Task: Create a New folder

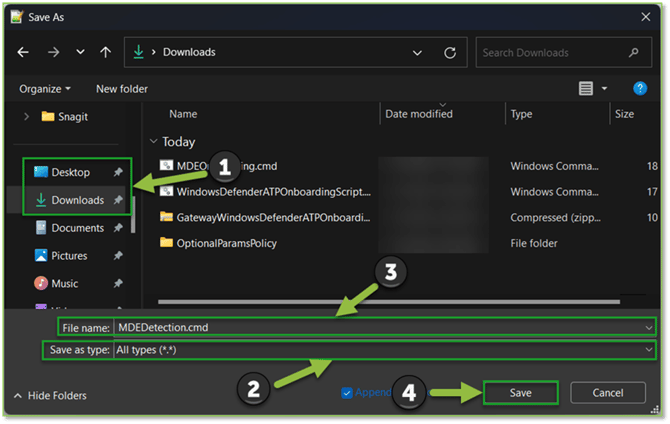Action: point(122,89)
